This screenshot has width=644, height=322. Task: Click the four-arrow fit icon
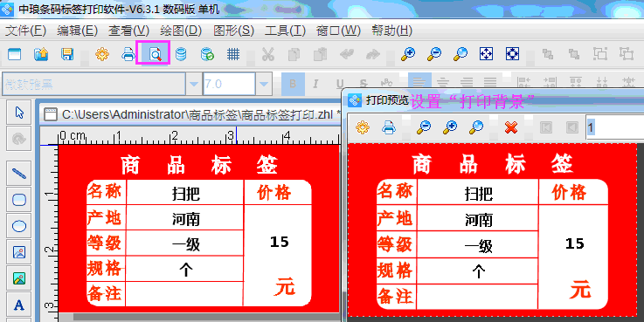487,54
